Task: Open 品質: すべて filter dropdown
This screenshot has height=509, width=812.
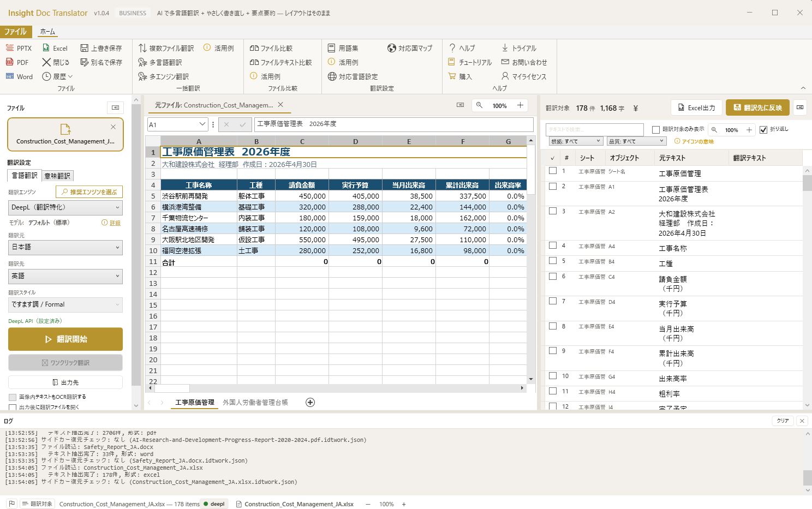Action: [637, 141]
